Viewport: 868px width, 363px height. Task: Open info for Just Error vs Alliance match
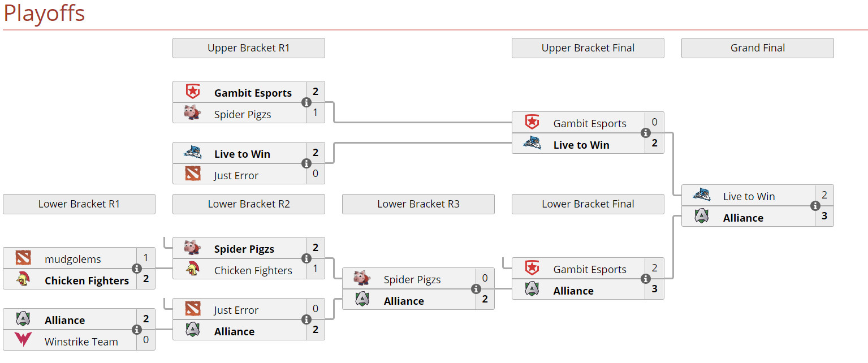pos(306,319)
